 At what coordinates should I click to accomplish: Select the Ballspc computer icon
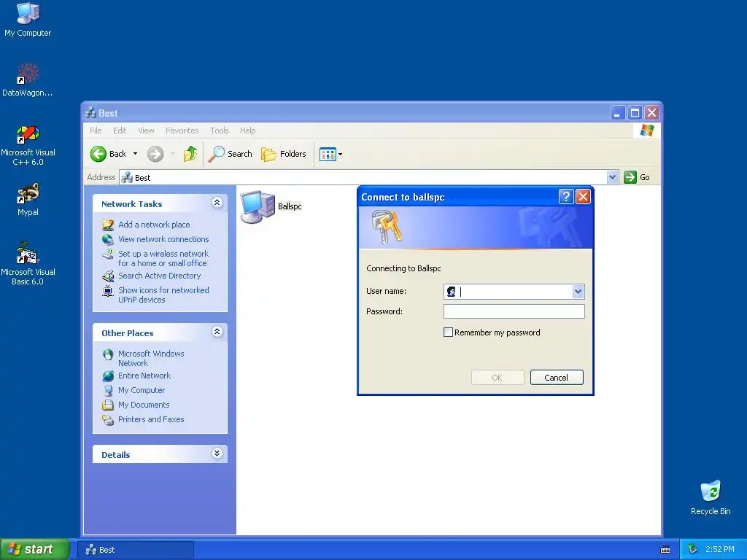(258, 206)
